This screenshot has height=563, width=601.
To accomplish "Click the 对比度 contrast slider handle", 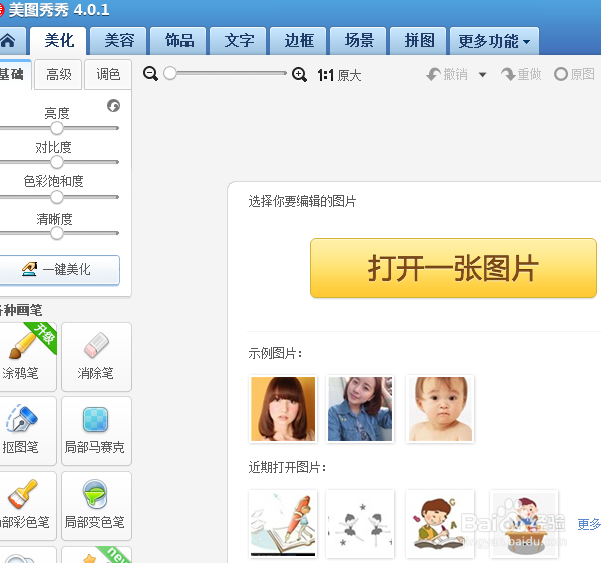I will [x=57, y=162].
